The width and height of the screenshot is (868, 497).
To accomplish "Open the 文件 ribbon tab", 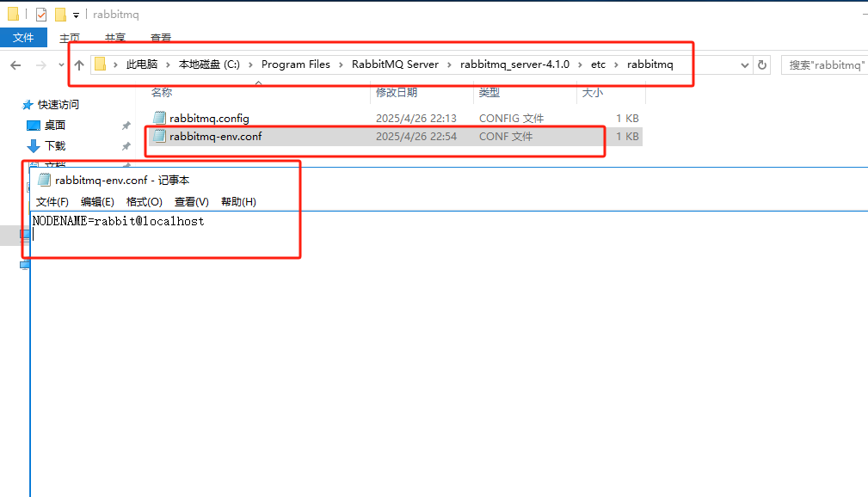I will (x=23, y=38).
